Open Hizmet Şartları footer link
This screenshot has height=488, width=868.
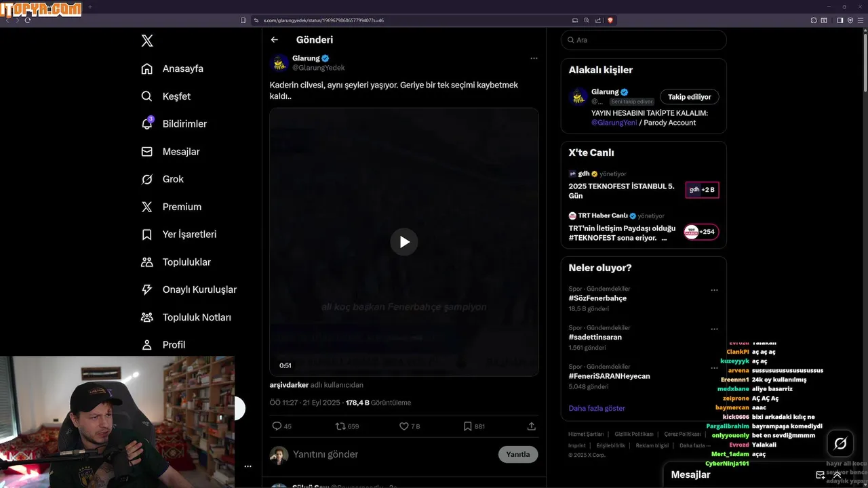click(586, 434)
